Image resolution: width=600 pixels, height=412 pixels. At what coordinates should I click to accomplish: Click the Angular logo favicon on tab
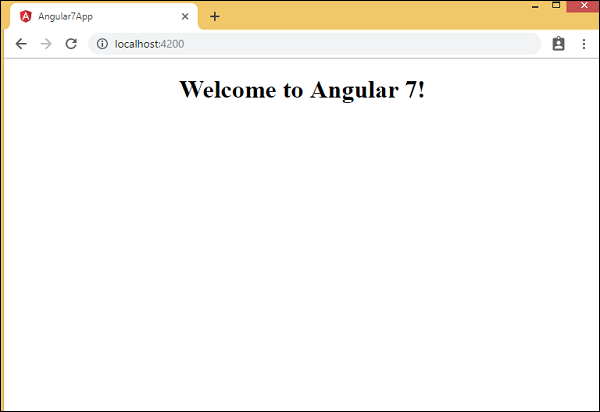pyautogui.click(x=26, y=16)
